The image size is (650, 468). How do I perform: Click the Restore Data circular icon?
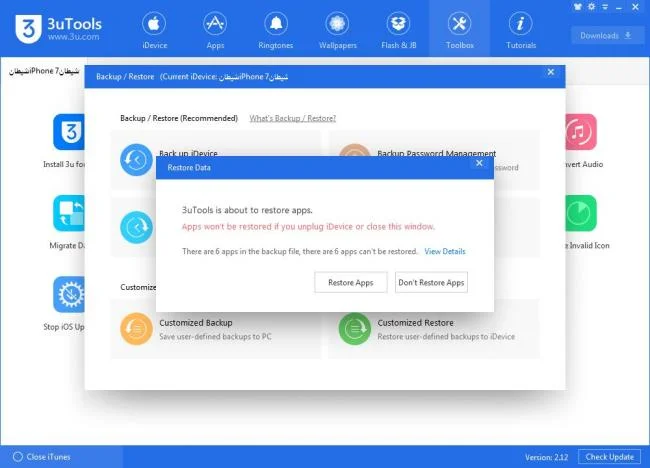coord(136,228)
